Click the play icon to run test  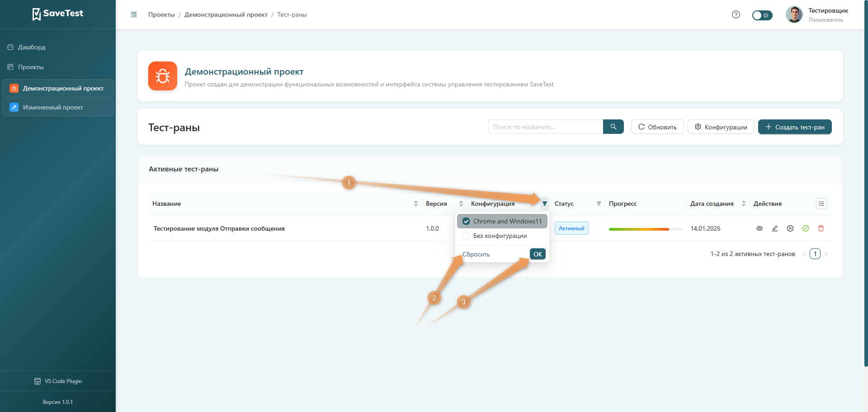pyautogui.click(x=790, y=228)
